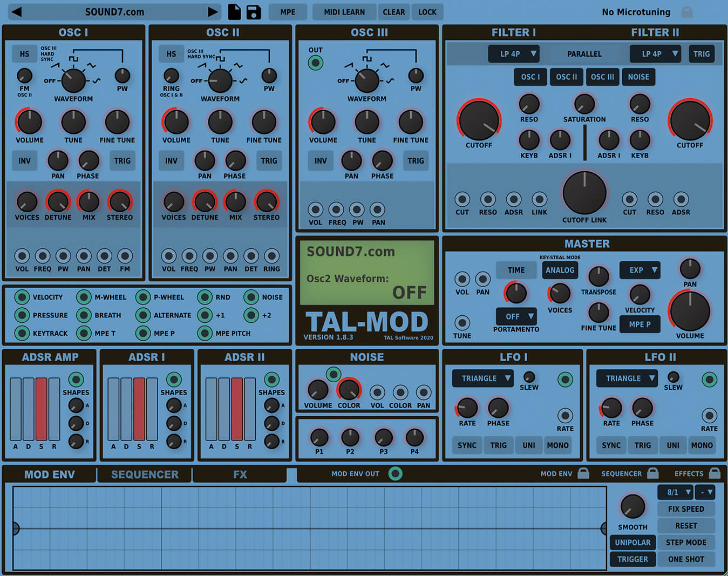This screenshot has width=728, height=576.
Task: Toggle the INV button in OSC I
Action: coord(24,161)
